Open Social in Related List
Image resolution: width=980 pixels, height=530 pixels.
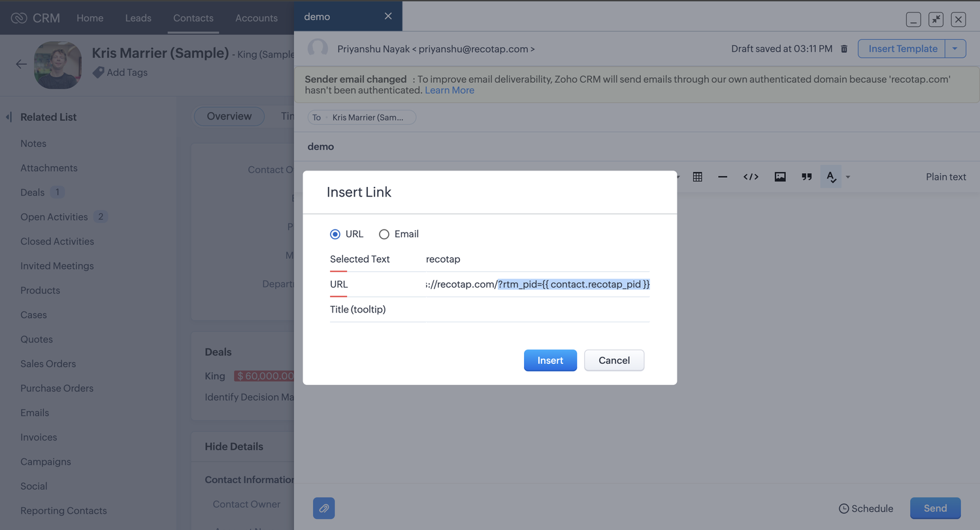click(x=34, y=486)
